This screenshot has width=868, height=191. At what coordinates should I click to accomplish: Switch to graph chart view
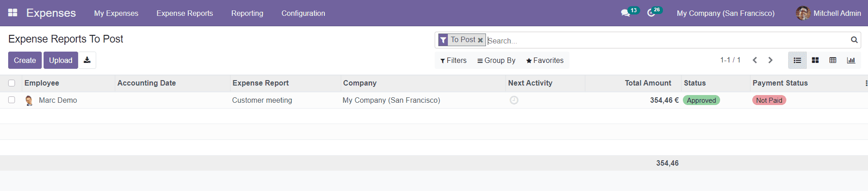pyautogui.click(x=851, y=60)
